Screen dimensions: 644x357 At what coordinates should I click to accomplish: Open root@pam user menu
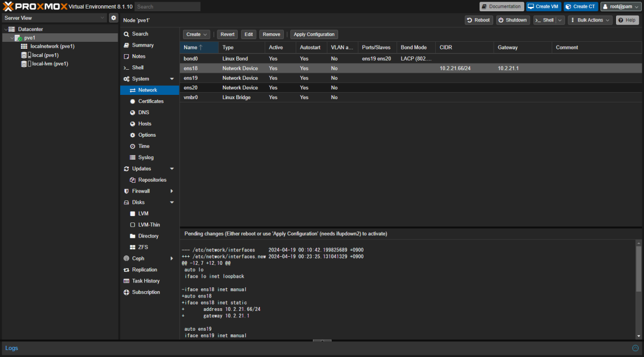pos(620,6)
